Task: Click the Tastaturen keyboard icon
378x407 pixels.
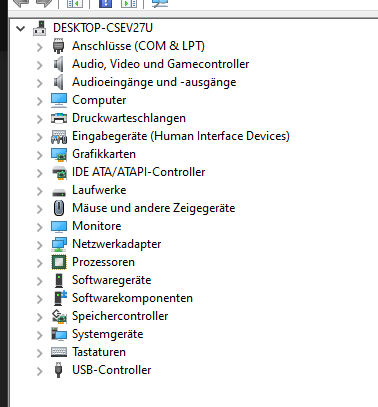Action: [x=59, y=352]
